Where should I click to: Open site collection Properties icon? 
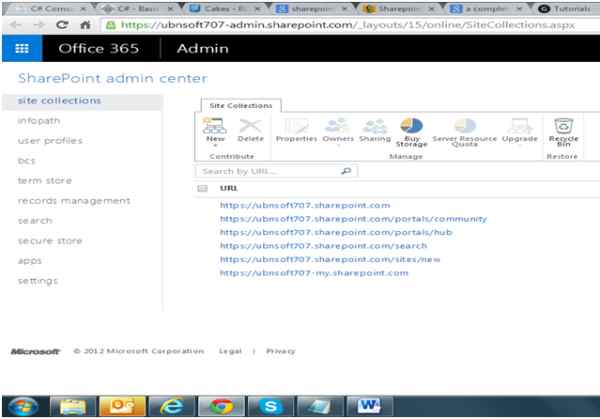click(x=296, y=126)
